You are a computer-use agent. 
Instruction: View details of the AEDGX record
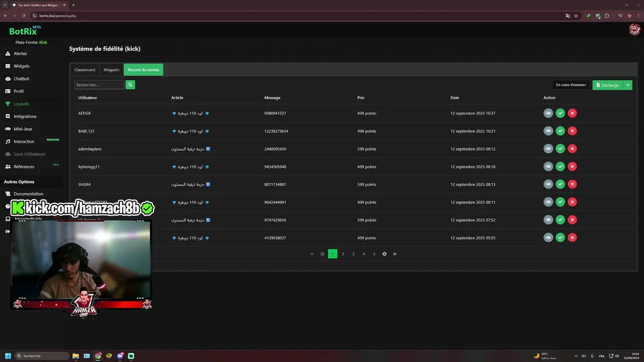(548, 113)
